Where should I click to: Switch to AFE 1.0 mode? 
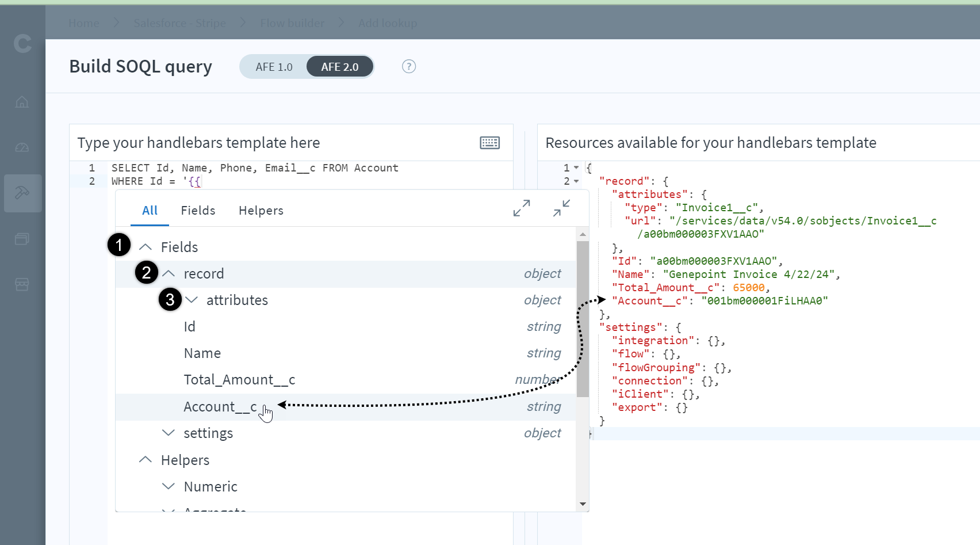(x=275, y=66)
